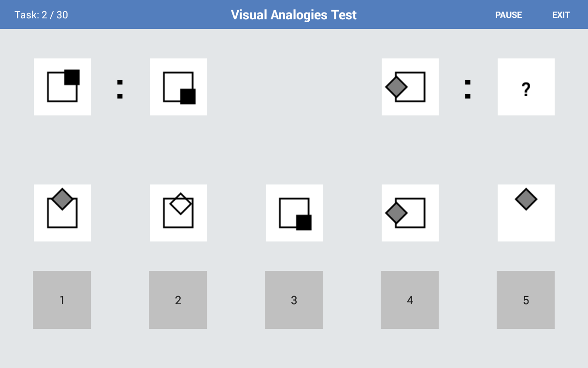Click the question mark placeholder box
The width and height of the screenshot is (588, 368).
click(526, 87)
